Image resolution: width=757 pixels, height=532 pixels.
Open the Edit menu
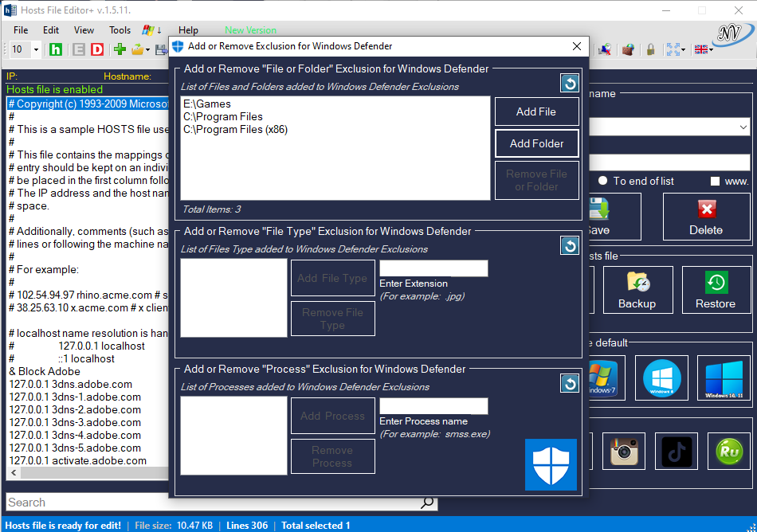[x=51, y=30]
